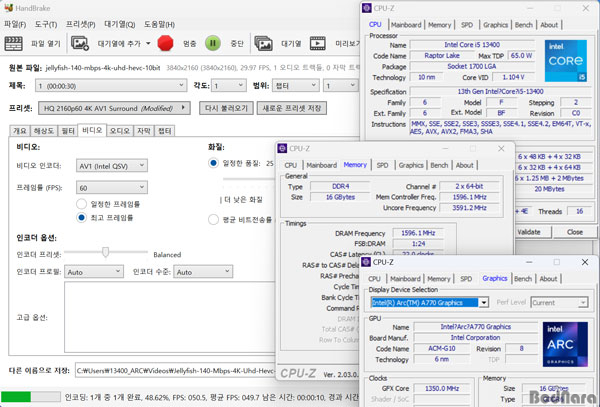The image size is (600, 407).
Task: Open the HQ 2160p60 4K AV1 Surround preset selector
Action: click(114, 108)
